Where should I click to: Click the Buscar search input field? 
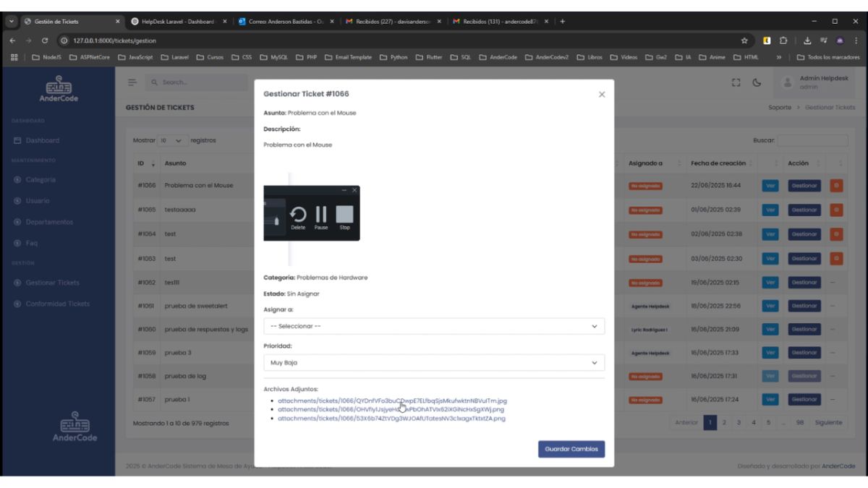coord(812,140)
